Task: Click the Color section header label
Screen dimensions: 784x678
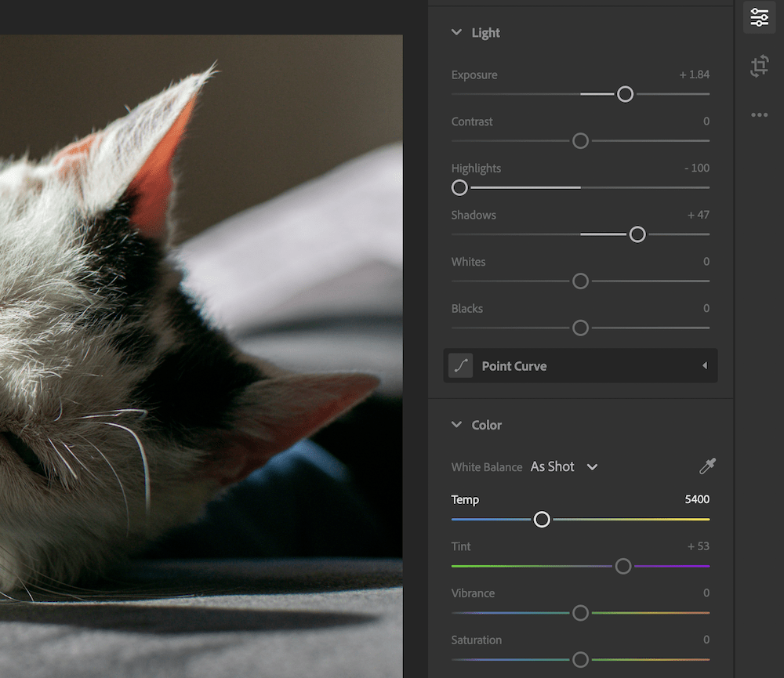Action: [487, 425]
